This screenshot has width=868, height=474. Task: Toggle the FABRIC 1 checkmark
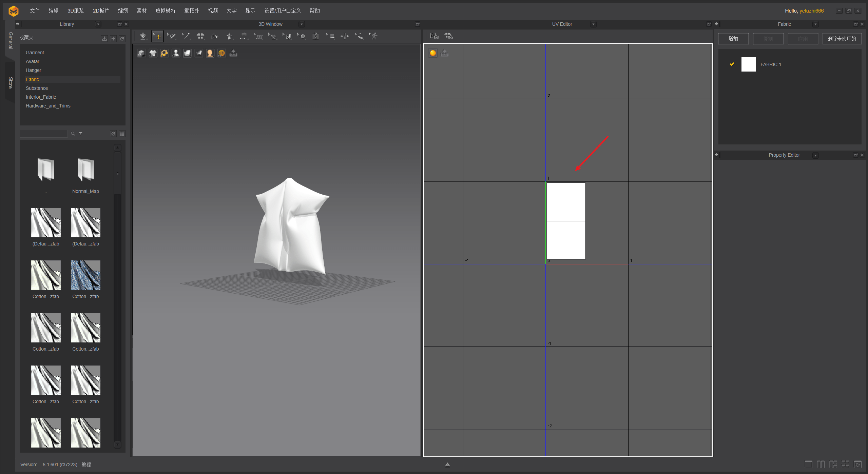click(x=732, y=64)
